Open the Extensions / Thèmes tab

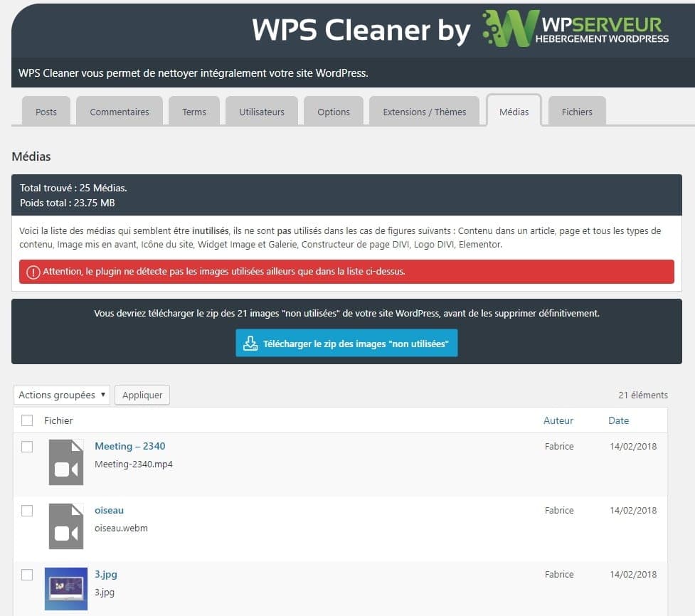click(424, 112)
